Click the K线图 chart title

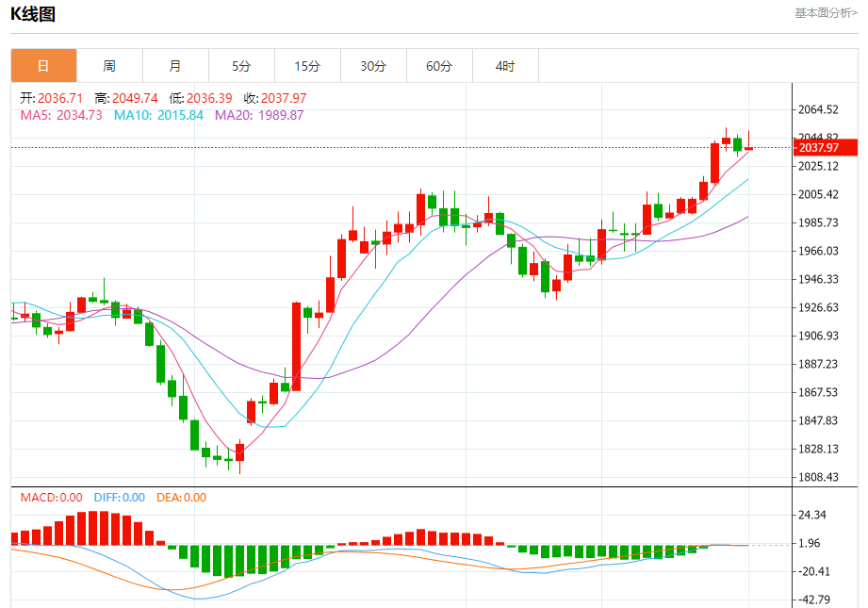pyautogui.click(x=33, y=14)
